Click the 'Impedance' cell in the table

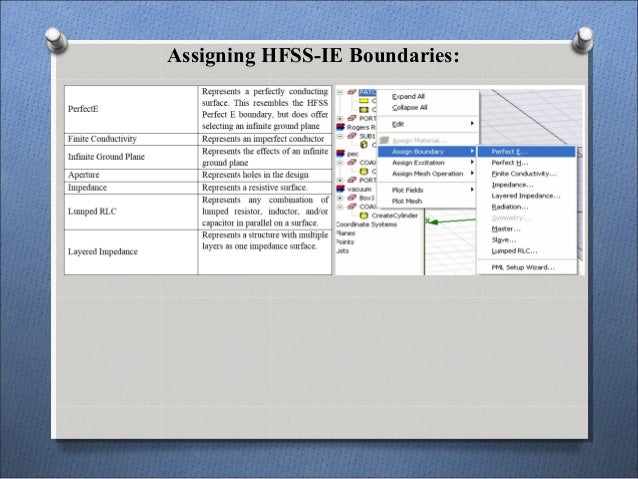tap(131, 188)
